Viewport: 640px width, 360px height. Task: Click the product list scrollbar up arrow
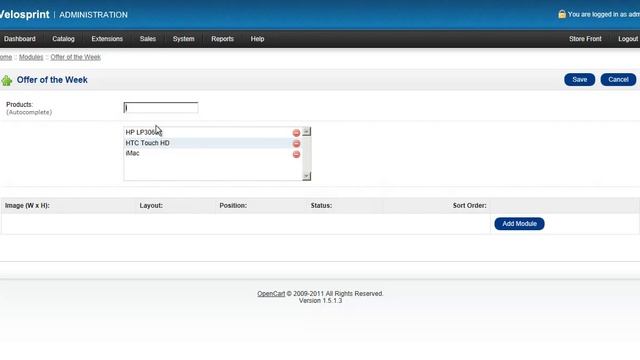pos(307,131)
